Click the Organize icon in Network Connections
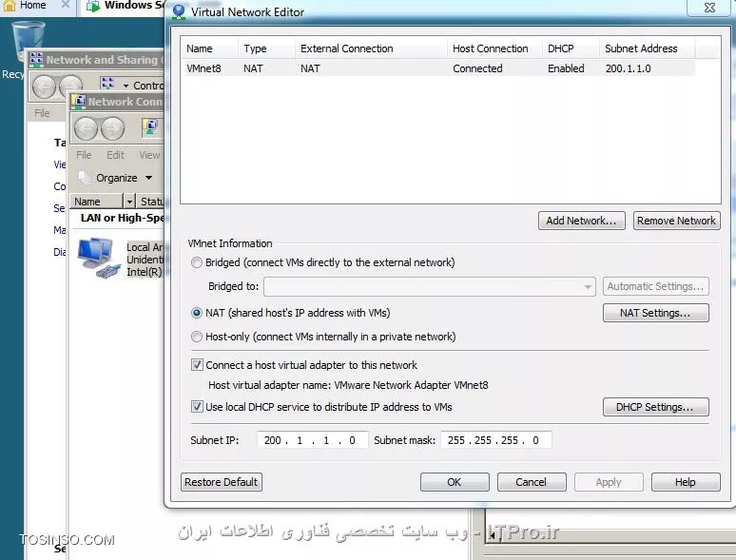Image resolution: width=736 pixels, height=560 pixels. (x=85, y=178)
